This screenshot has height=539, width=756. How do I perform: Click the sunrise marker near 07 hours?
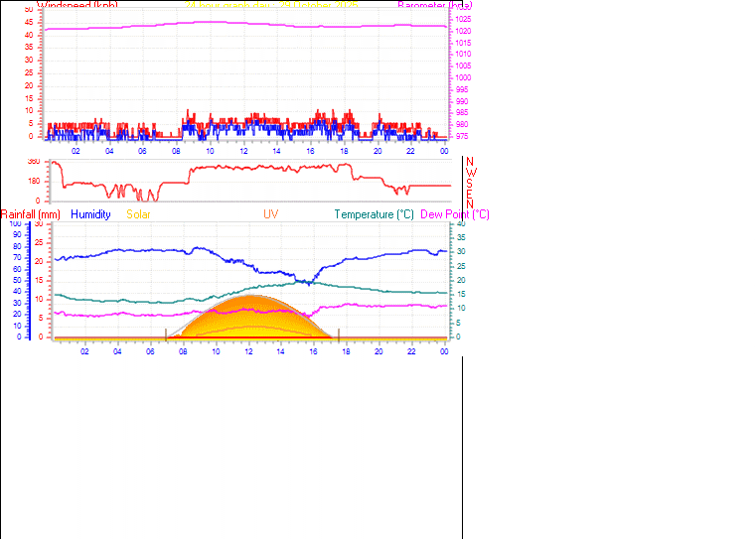point(166,335)
